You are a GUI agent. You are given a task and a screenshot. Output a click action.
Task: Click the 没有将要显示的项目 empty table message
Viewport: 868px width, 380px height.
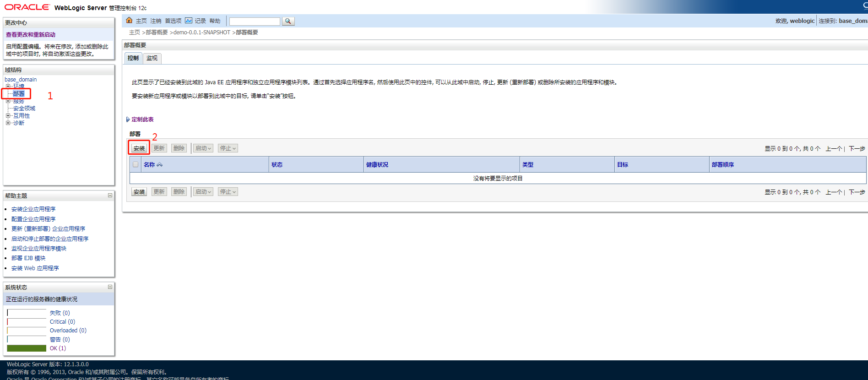point(498,179)
